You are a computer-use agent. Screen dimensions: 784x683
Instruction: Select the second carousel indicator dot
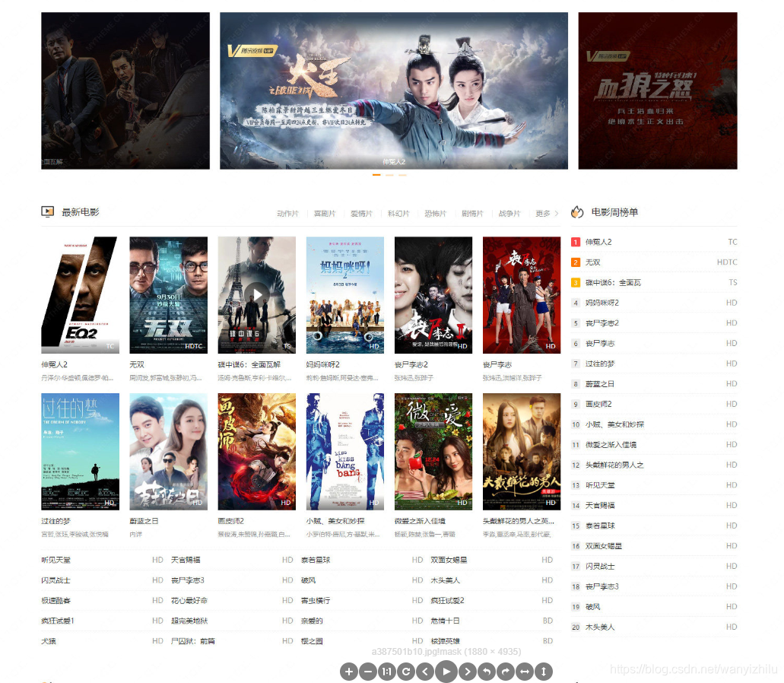[389, 175]
